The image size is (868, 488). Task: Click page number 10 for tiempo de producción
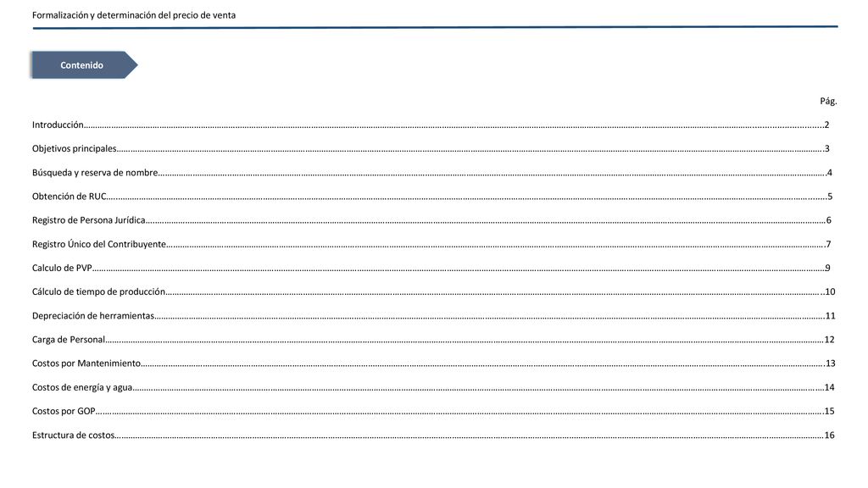click(830, 291)
